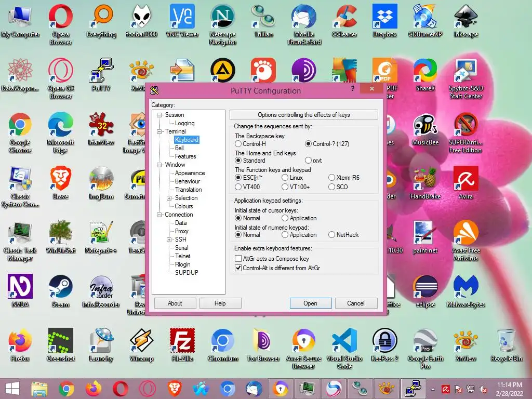Open Mozilla Thunderbird desktop icon

(303, 24)
